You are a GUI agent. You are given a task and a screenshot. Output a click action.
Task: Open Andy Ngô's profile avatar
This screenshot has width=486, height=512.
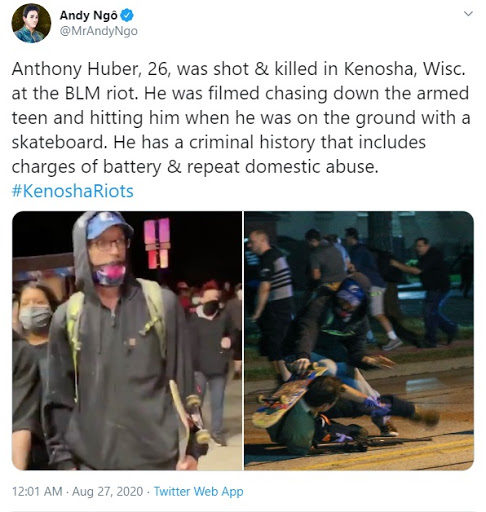point(31,23)
